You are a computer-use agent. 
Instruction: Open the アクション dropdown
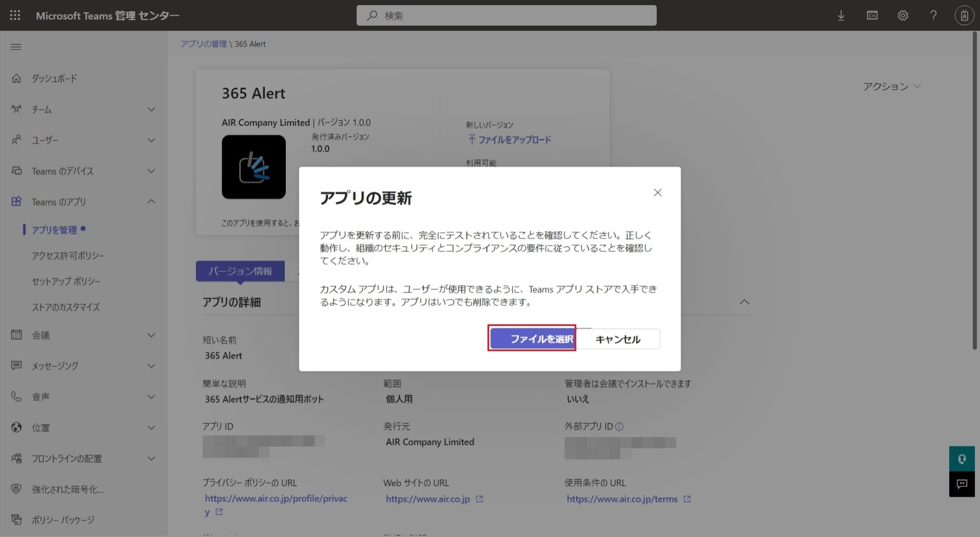891,87
